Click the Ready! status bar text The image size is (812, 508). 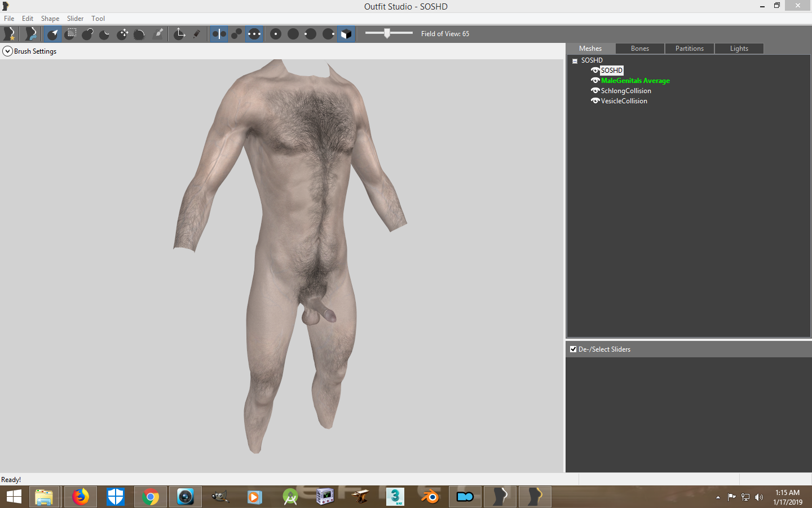11,480
